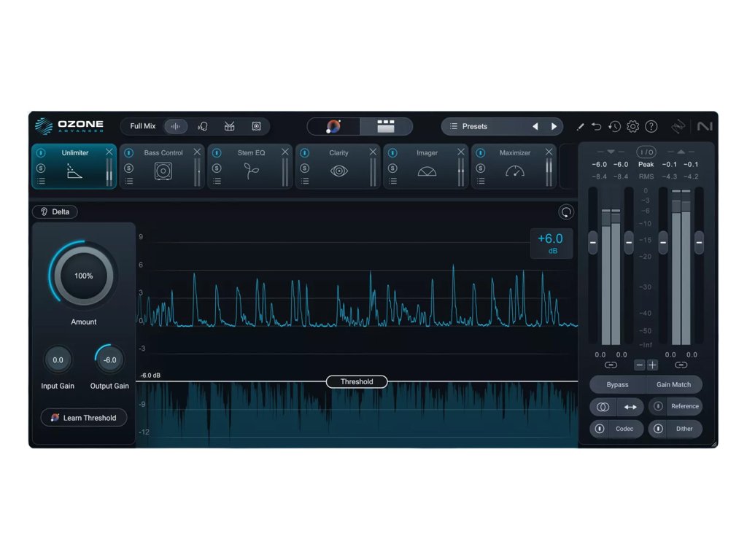Click the Threshold slider handle
Viewport: 747px width, 560px height.
pyautogui.click(x=357, y=381)
